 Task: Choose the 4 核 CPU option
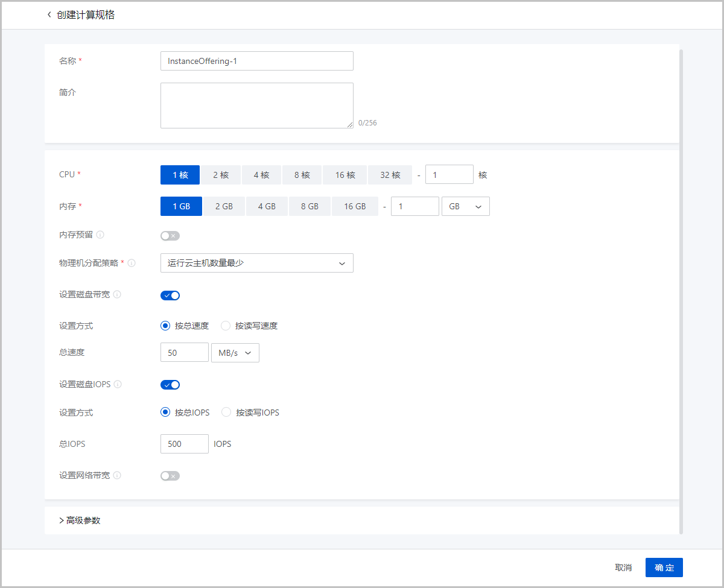[x=261, y=175]
